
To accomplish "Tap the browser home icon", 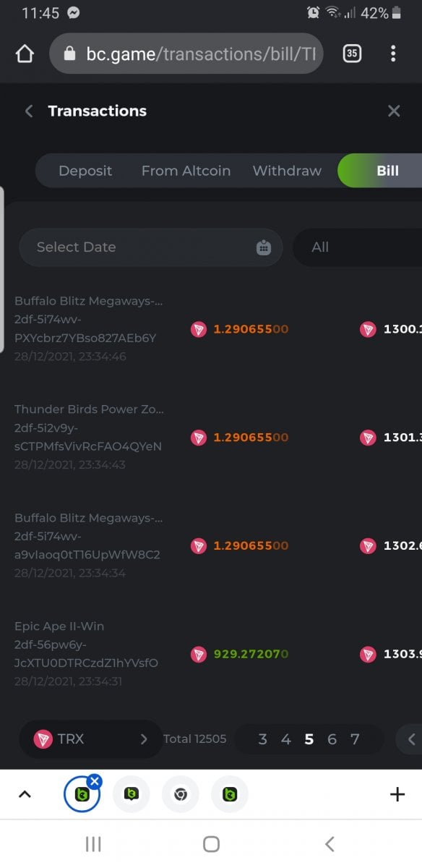I will click(25, 54).
